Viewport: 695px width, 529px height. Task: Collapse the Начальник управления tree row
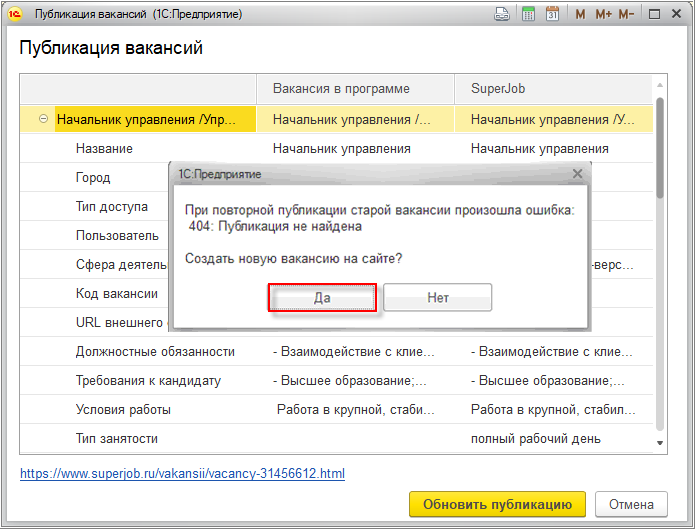[x=43, y=119]
